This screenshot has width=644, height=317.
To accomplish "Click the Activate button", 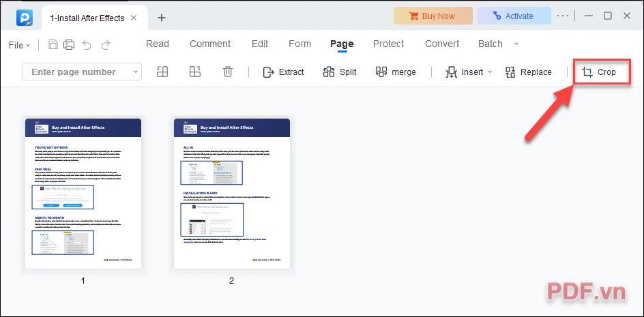I will coord(514,16).
